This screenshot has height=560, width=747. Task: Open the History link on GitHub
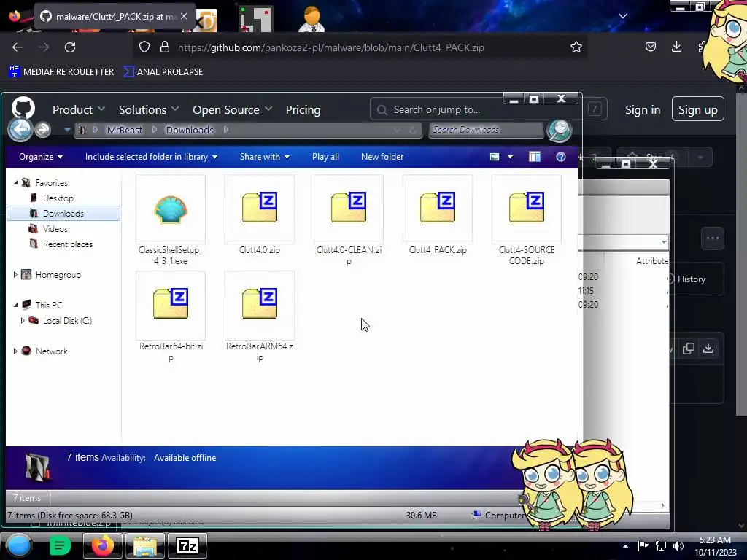pos(691,279)
